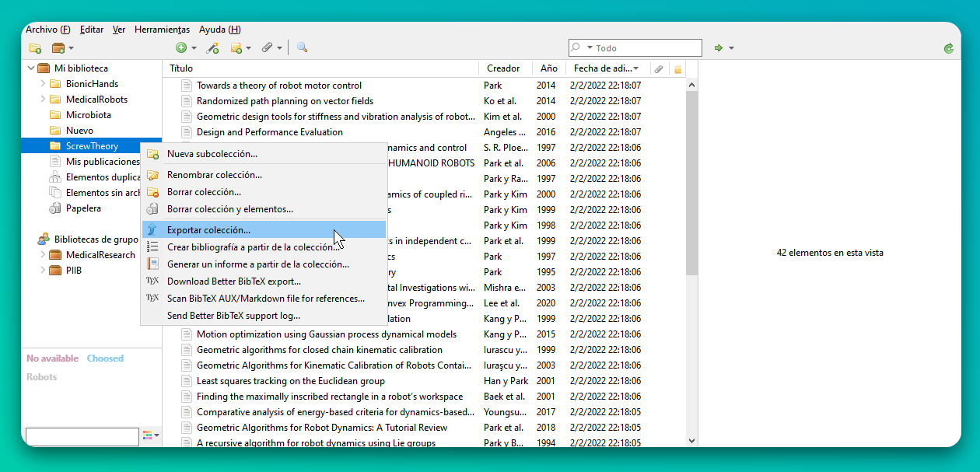Expand the BionicHands collection
980x472 pixels.
click(x=43, y=84)
